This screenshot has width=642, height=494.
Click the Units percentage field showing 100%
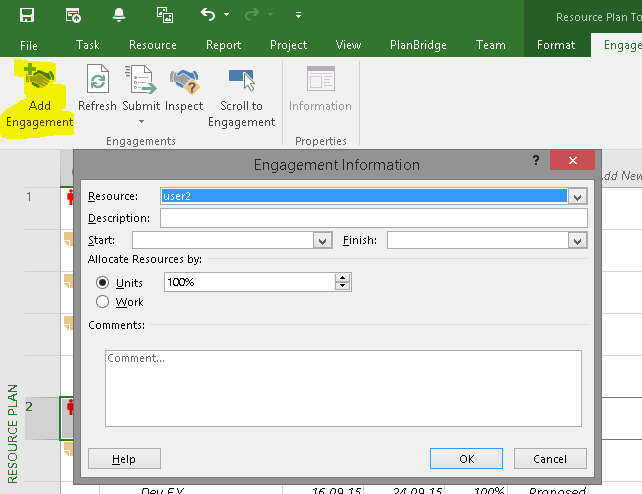pyautogui.click(x=250, y=282)
